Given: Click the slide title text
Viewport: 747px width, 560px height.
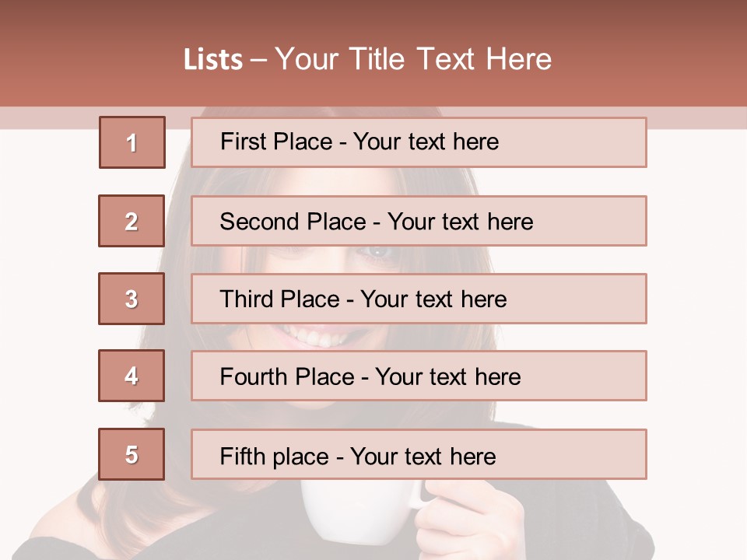Looking at the screenshot, I should [367, 59].
